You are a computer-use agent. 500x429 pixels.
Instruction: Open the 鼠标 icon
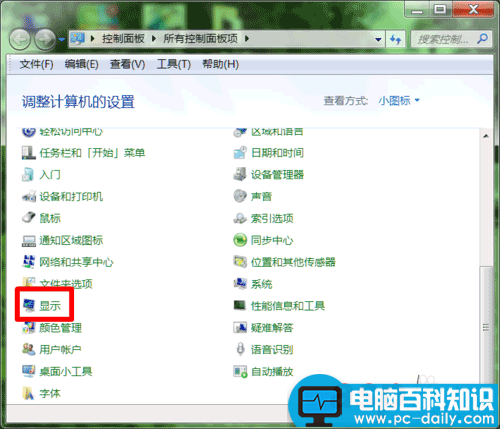[x=29, y=218]
